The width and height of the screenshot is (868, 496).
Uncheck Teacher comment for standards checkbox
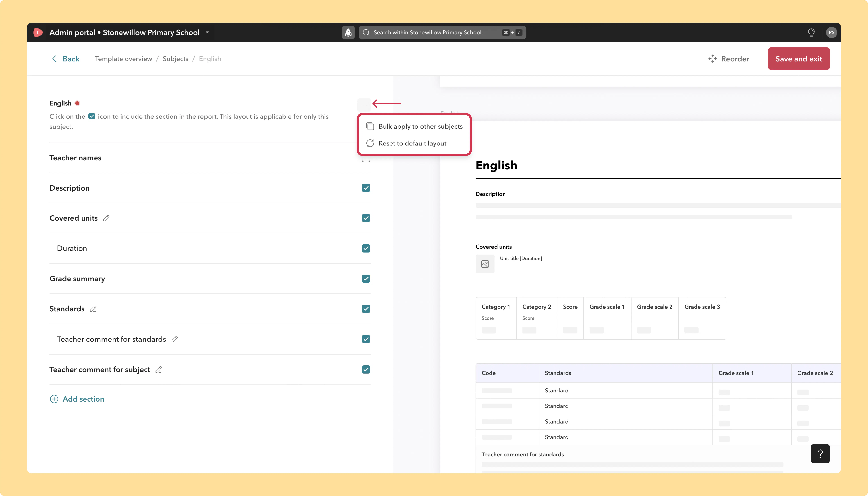tap(366, 339)
